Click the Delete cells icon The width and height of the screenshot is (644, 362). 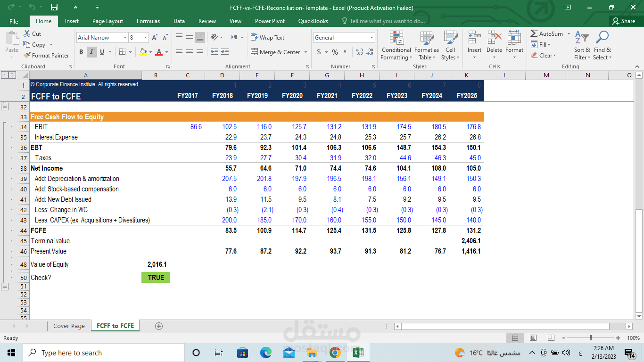click(494, 38)
